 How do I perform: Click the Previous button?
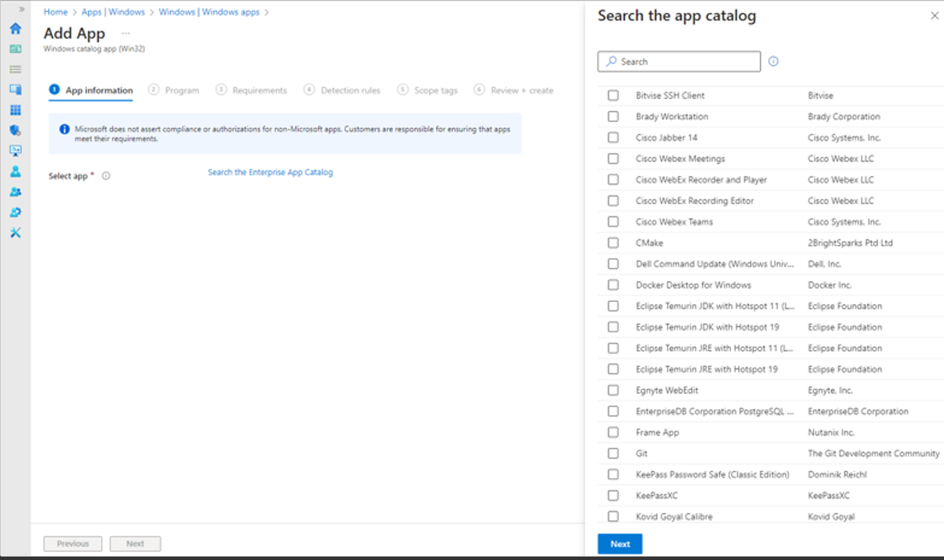(x=73, y=544)
